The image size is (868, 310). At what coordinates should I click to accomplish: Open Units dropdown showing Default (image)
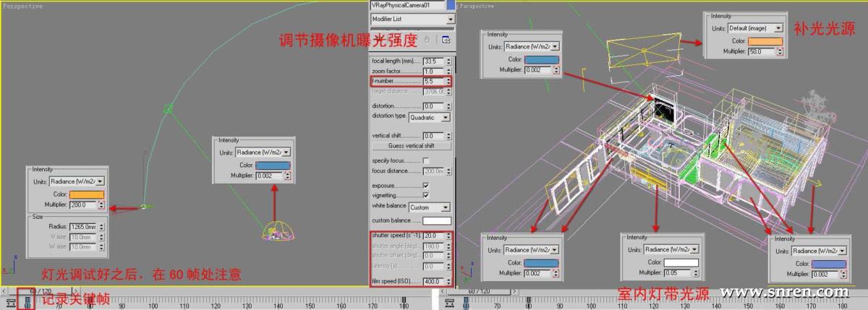point(755,28)
